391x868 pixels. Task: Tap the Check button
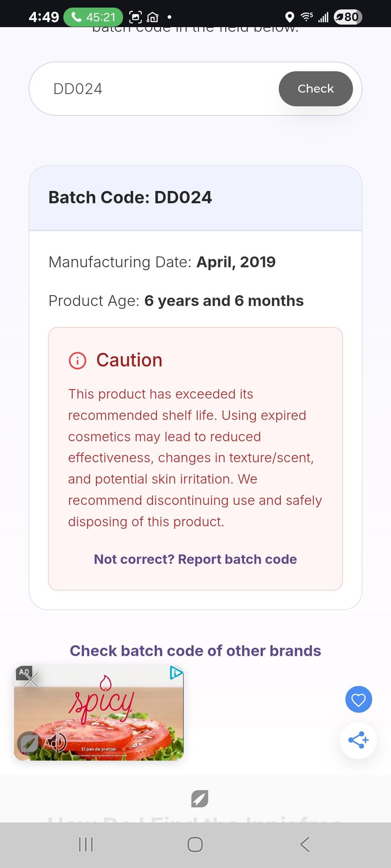coord(315,89)
